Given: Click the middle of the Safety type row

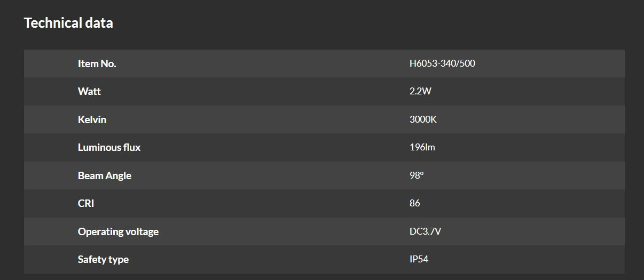Looking at the screenshot, I should 324,259.
